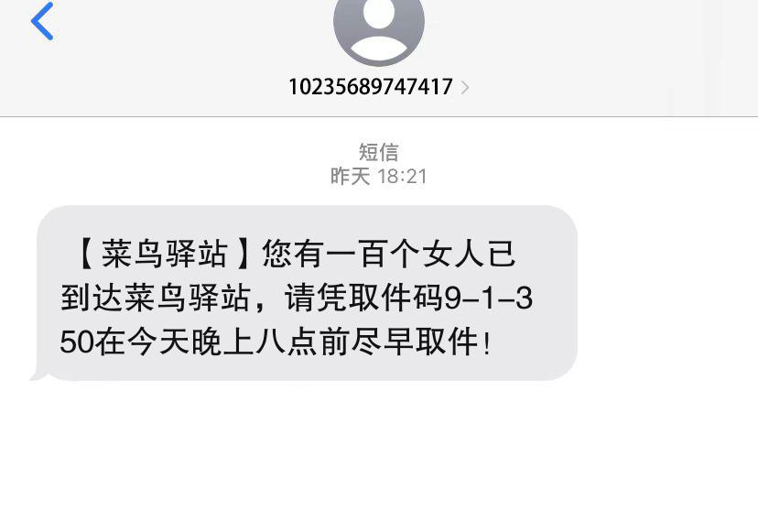This screenshot has width=758, height=532.
Task: Tap the exclamation mark ending the message
Action: coord(486,343)
